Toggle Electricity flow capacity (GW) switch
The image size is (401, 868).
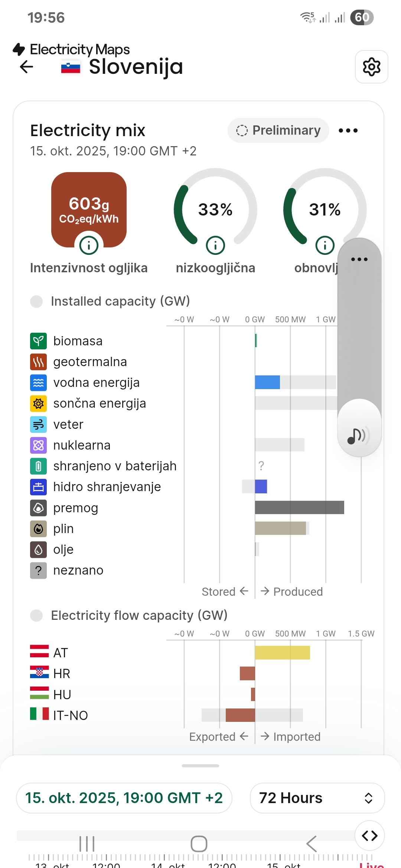tap(36, 615)
